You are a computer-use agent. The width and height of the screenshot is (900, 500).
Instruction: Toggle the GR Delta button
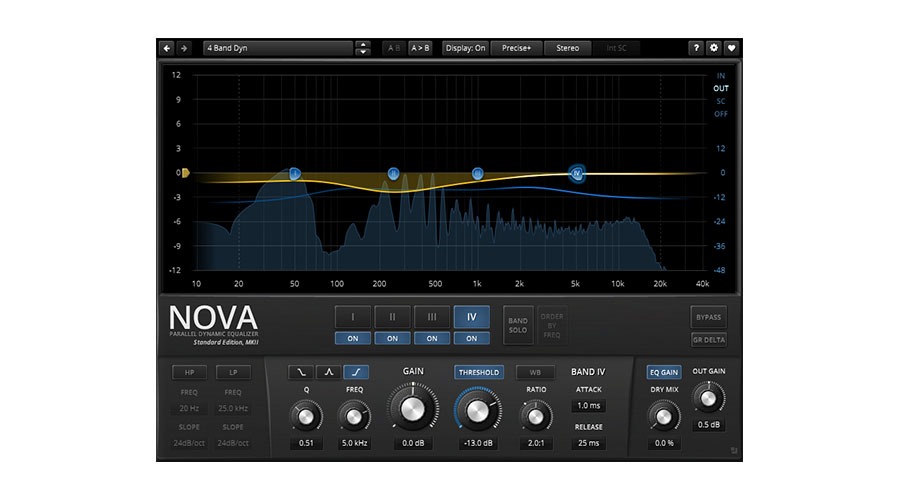click(709, 340)
